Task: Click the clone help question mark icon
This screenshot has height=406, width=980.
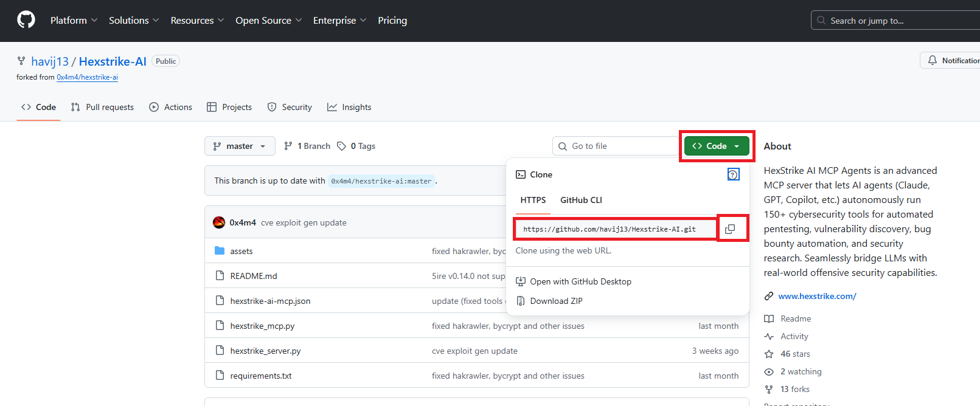Action: coord(733,174)
